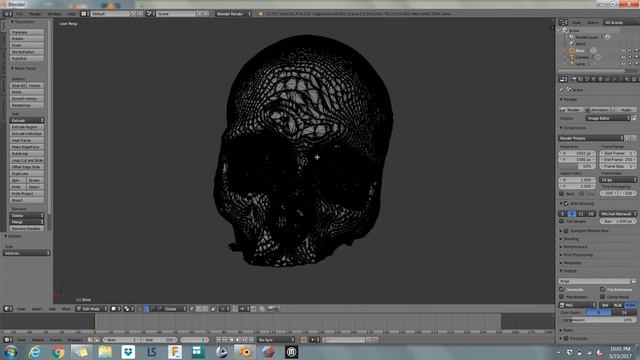This screenshot has height=360, width=640.
Task: Open the Mesh menu in 3D view header
Action: tap(66, 309)
